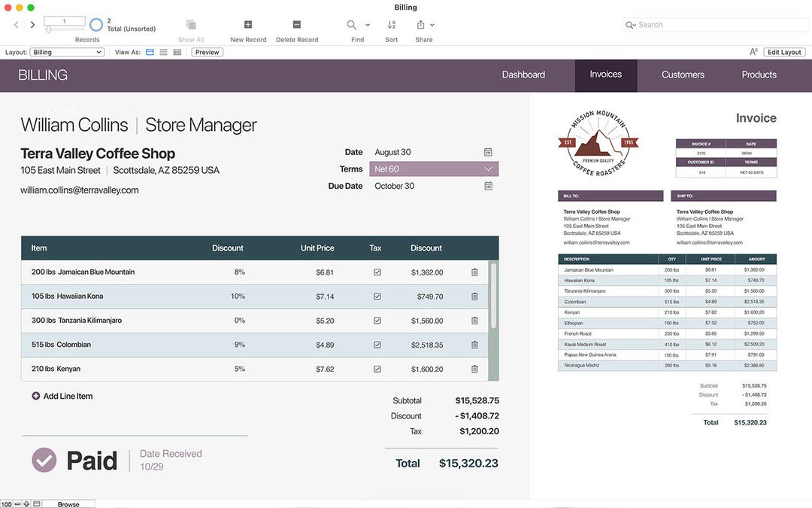Uncheck the Tax box for Hawaiian Kona
The width and height of the screenshot is (812, 508).
377,296
